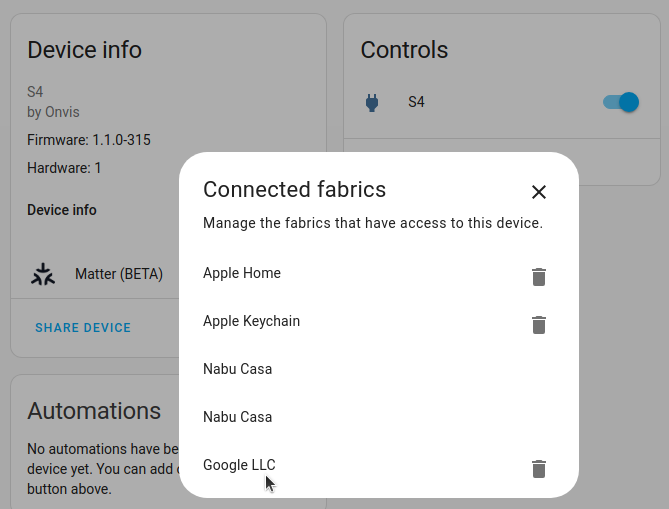This screenshot has height=509, width=669.
Task: Click the Share Device button
Action: pyautogui.click(x=83, y=328)
